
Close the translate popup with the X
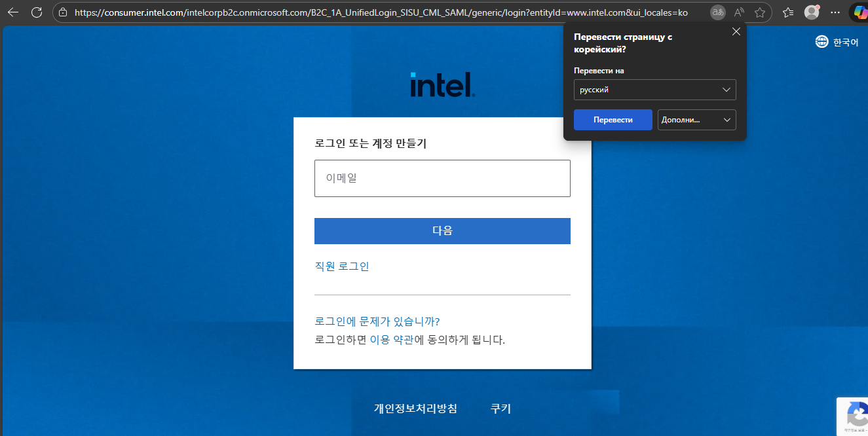(x=736, y=31)
